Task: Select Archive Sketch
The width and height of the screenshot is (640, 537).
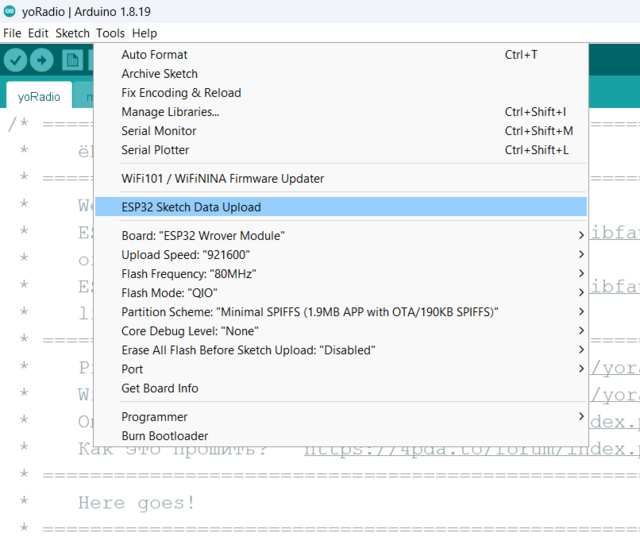Action: (341, 74)
